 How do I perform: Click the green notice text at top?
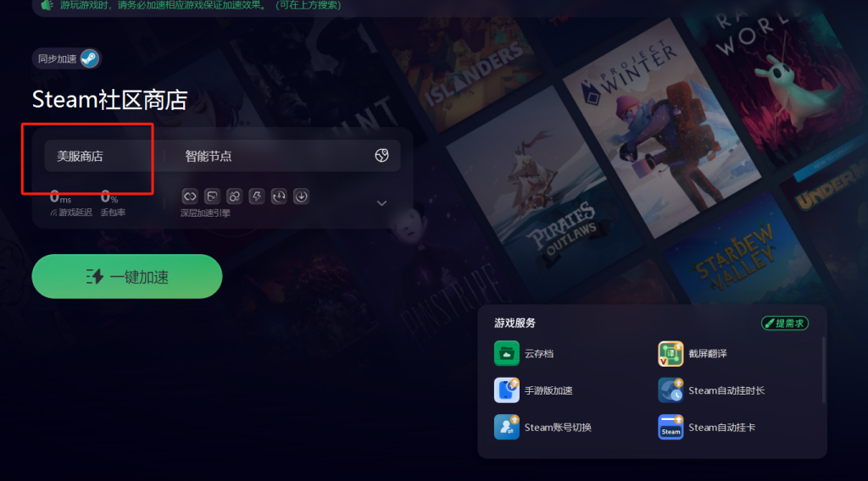[x=200, y=5]
